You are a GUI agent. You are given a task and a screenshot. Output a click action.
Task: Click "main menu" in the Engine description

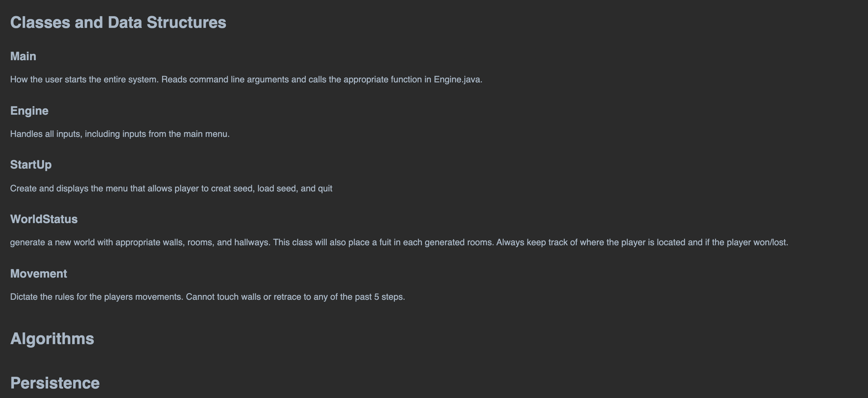(205, 134)
